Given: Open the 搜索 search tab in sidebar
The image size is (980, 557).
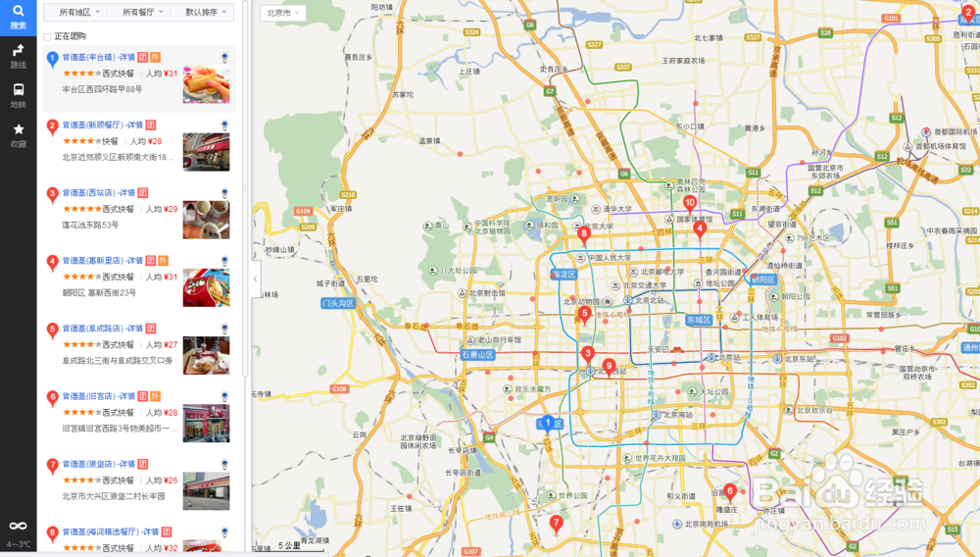Looking at the screenshot, I should pyautogui.click(x=18, y=18).
